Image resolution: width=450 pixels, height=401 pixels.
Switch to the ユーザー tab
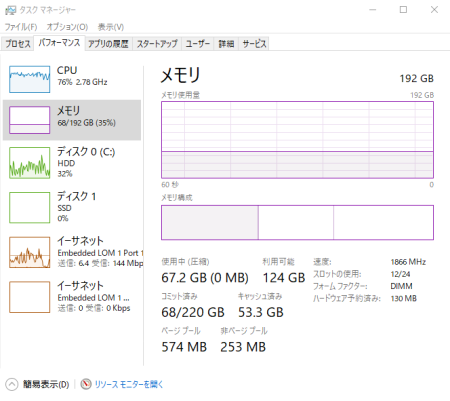click(197, 44)
